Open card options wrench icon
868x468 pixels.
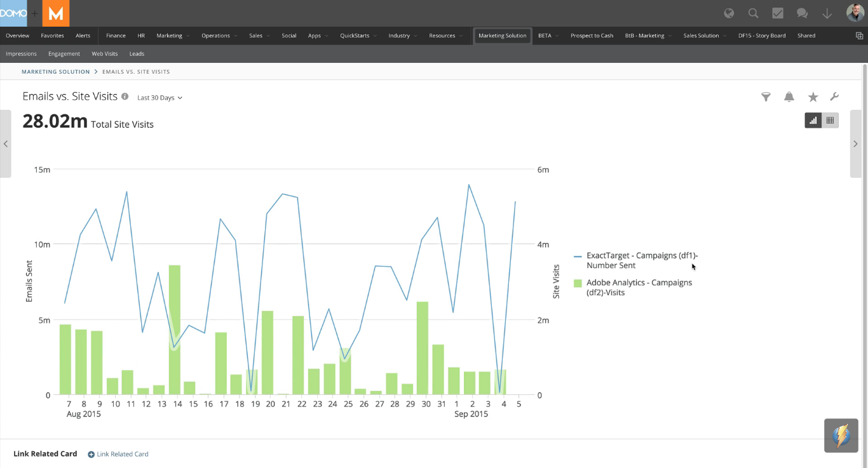(x=834, y=97)
